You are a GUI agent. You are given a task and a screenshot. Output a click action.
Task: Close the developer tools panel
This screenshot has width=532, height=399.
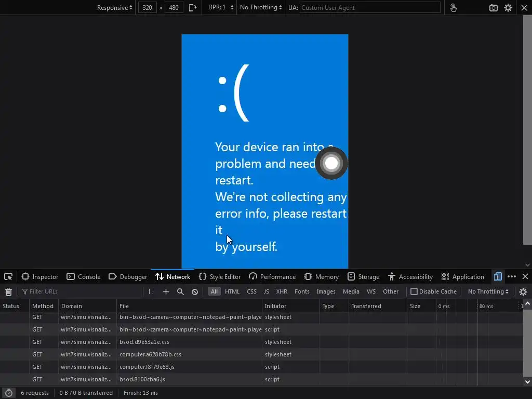(525, 277)
